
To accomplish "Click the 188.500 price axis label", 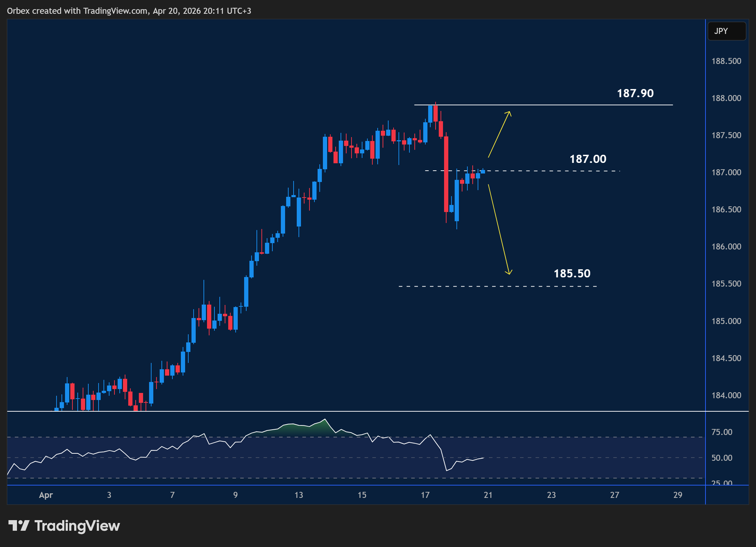I will point(726,61).
